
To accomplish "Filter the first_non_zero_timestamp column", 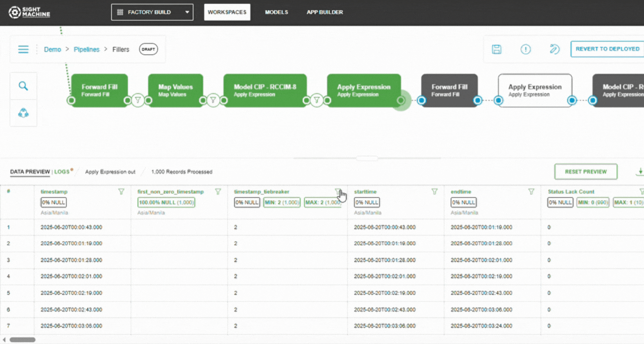I will 218,192.
